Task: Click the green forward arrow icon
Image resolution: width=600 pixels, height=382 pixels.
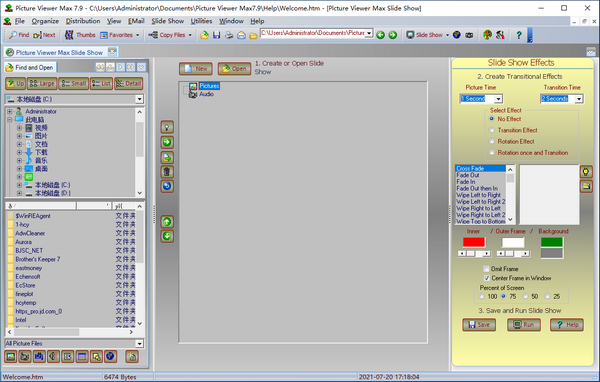Action: 393,35
